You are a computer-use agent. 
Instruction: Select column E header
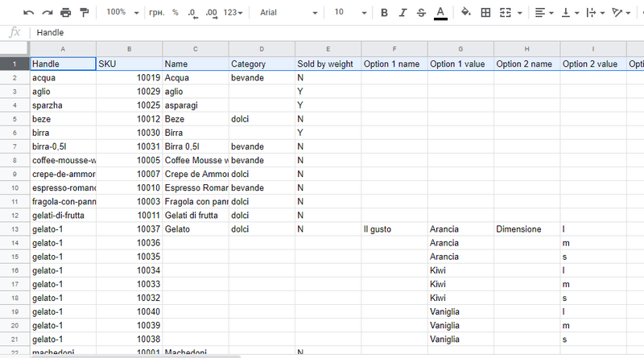pos(328,49)
